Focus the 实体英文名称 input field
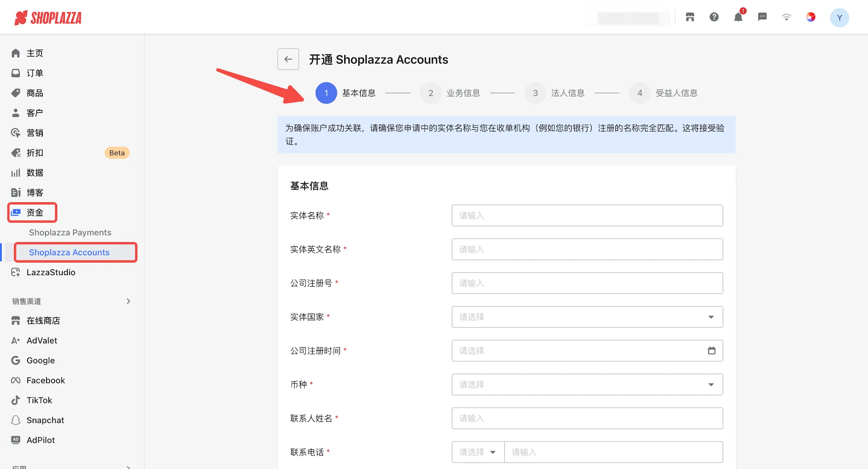This screenshot has width=868, height=469. click(587, 249)
